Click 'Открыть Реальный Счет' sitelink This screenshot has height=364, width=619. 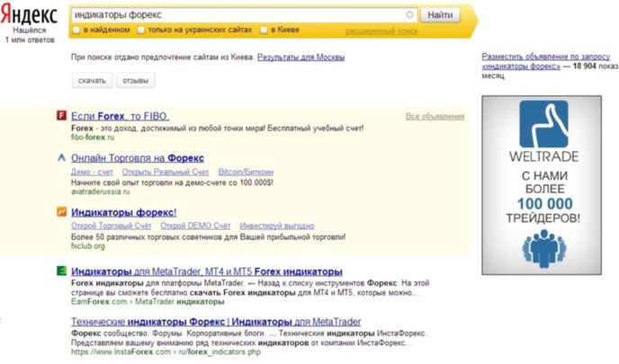pos(166,172)
